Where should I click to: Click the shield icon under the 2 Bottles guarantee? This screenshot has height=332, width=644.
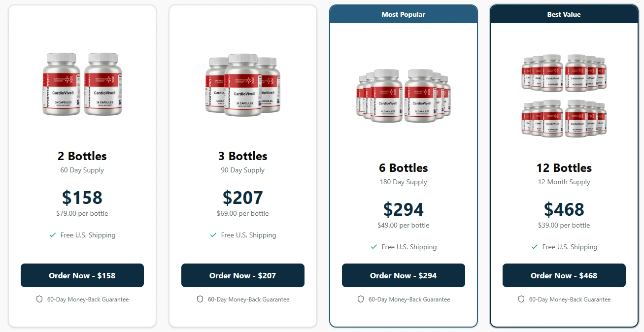tap(39, 299)
